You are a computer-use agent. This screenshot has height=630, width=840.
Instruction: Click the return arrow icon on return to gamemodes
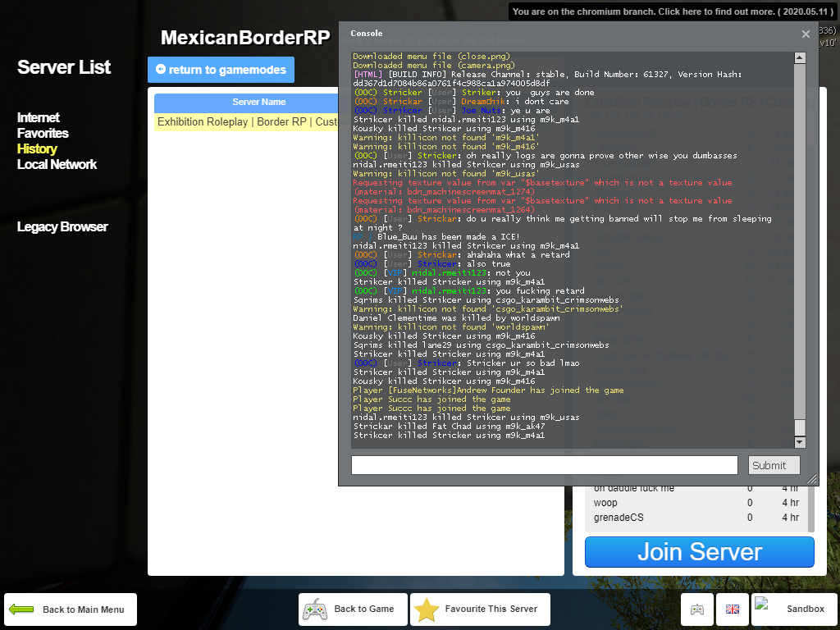tap(161, 69)
